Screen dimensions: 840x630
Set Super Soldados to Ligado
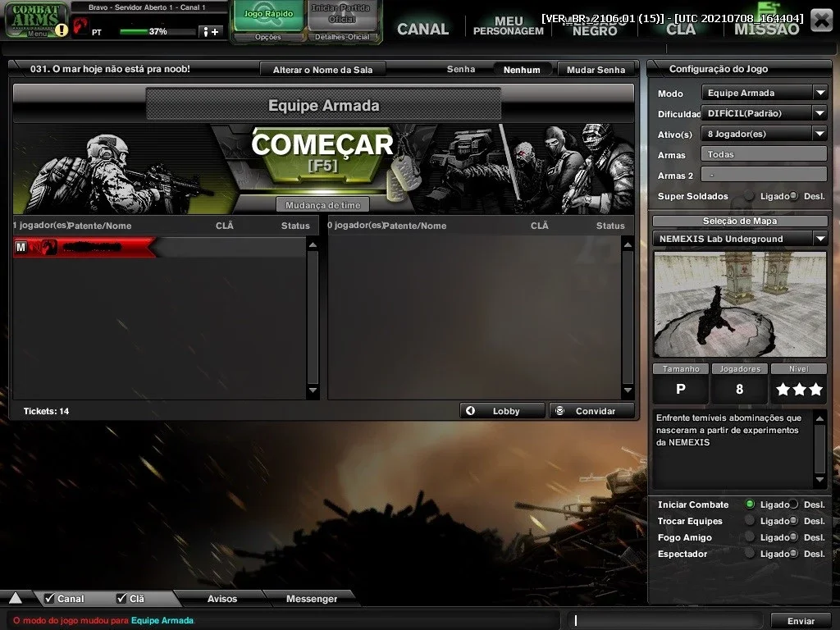click(750, 196)
